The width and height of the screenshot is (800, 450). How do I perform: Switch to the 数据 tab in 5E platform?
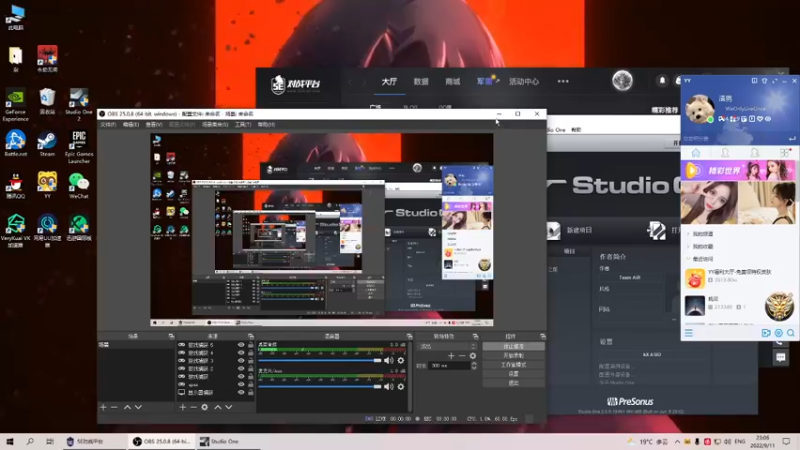click(421, 81)
